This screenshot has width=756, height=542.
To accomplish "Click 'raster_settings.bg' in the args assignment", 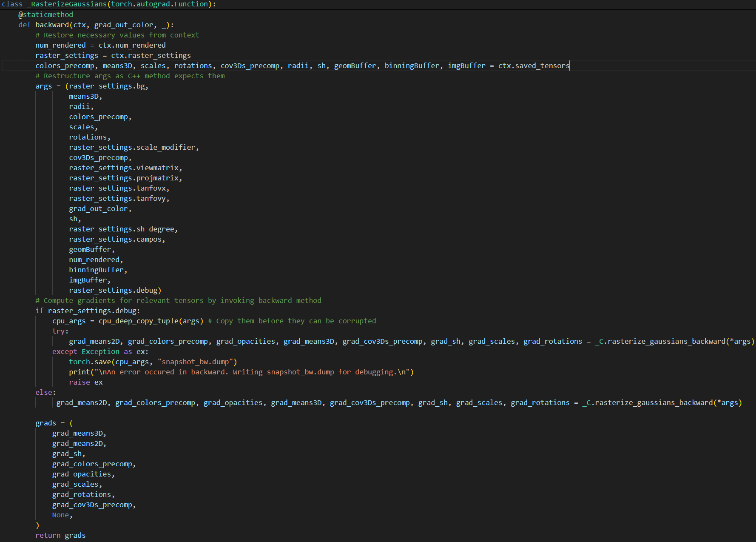I will (x=107, y=86).
